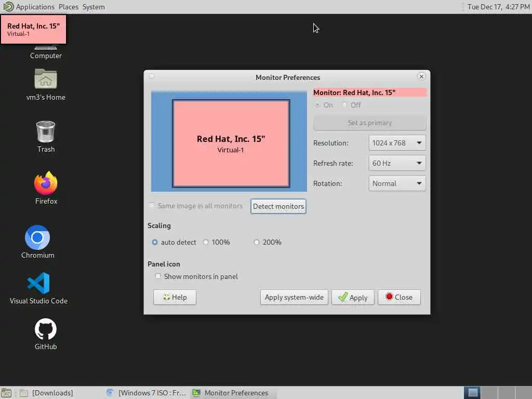Viewport: 532px width, 399px height.
Task: Switch to Windows 7 ISO taskbar window
Action: (x=147, y=393)
